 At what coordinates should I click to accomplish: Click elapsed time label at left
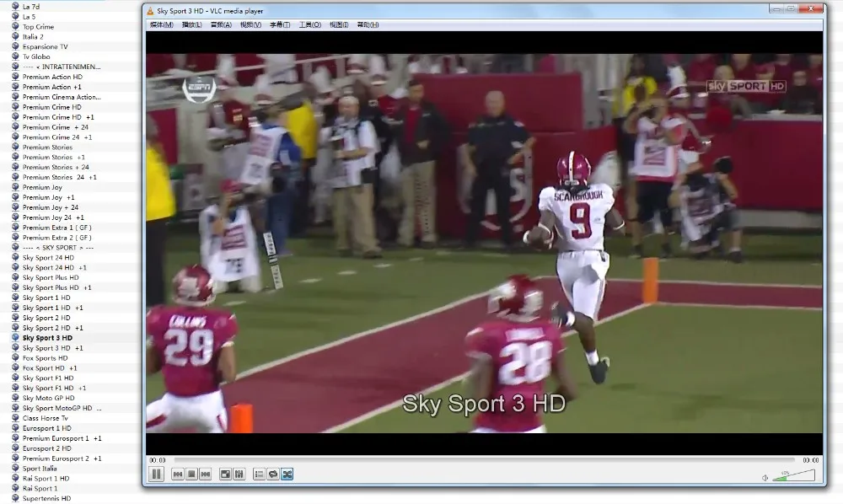[x=158, y=460]
